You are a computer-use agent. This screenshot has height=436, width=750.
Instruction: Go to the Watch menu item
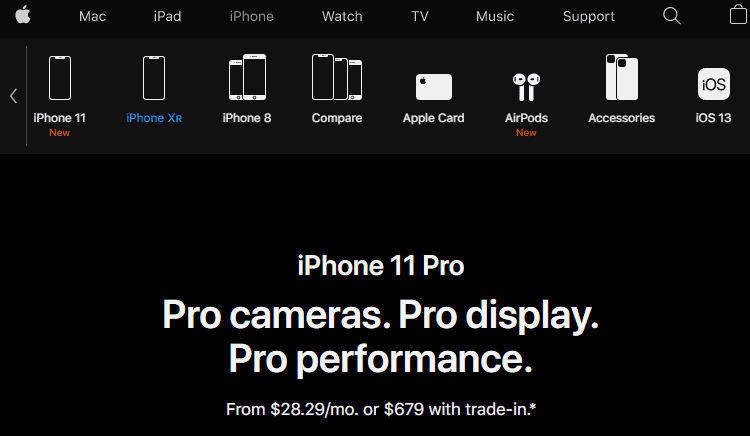342,16
